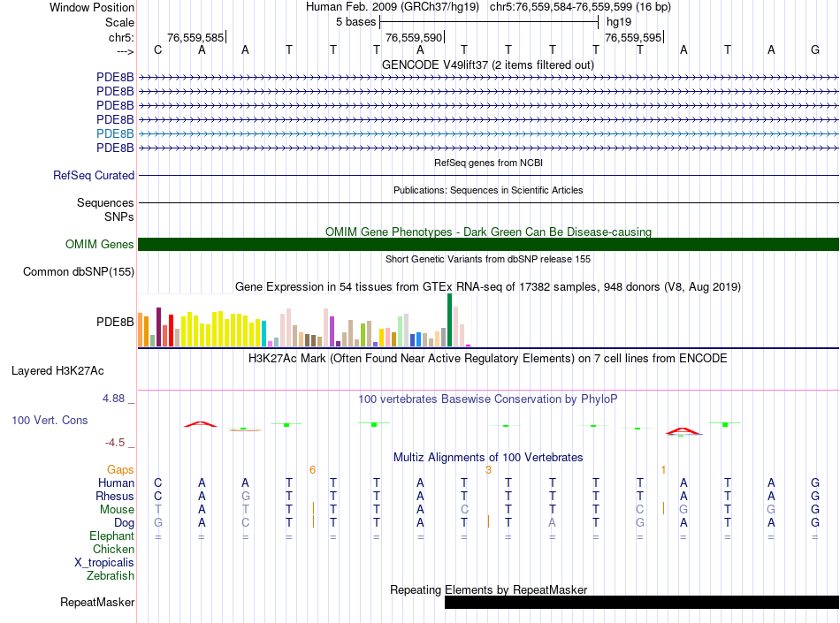Click the PhyloP Basewise Conservation title
Screen dimensions: 840x623
[x=487, y=399]
